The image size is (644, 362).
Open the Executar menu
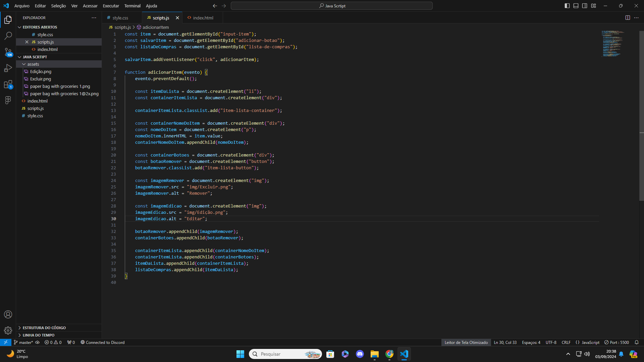(111, 6)
